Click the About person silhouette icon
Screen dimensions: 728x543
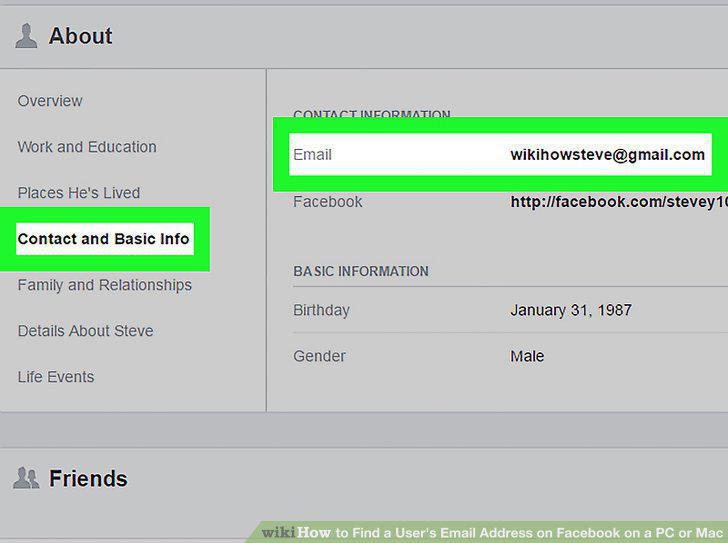(x=26, y=36)
